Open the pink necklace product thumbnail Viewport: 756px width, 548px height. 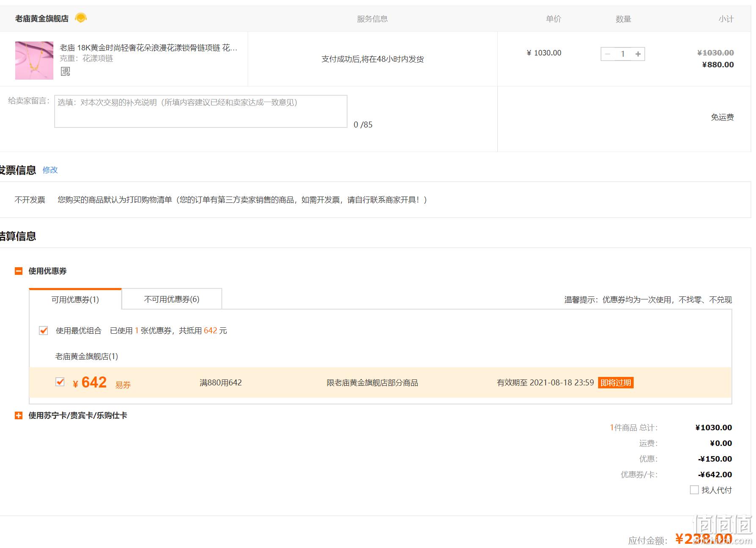click(x=34, y=61)
